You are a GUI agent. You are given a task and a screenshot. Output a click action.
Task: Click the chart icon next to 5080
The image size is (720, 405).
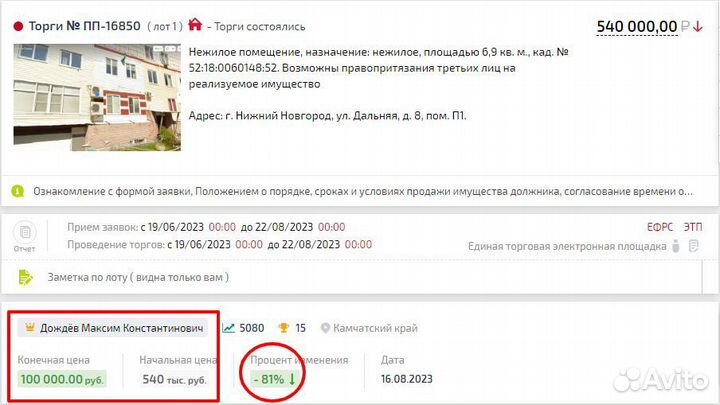tap(228, 328)
